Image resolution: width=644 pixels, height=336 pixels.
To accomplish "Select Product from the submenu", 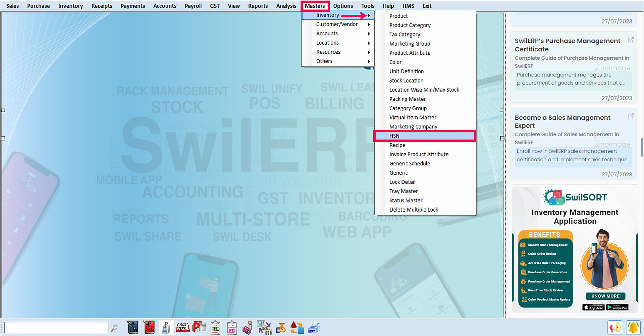I will point(425,16).
